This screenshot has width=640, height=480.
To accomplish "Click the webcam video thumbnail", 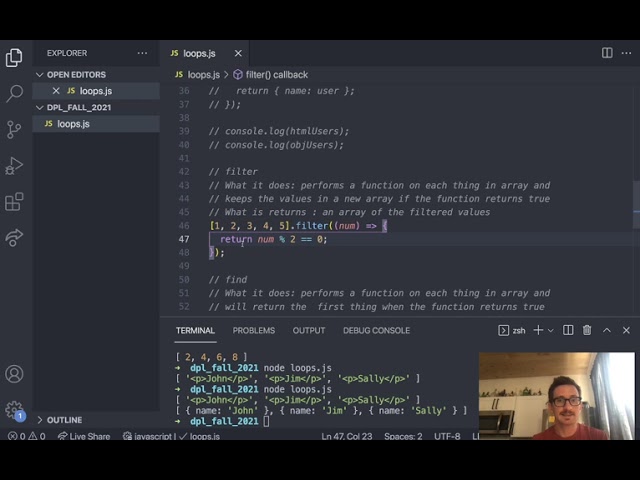I will pos(557,396).
